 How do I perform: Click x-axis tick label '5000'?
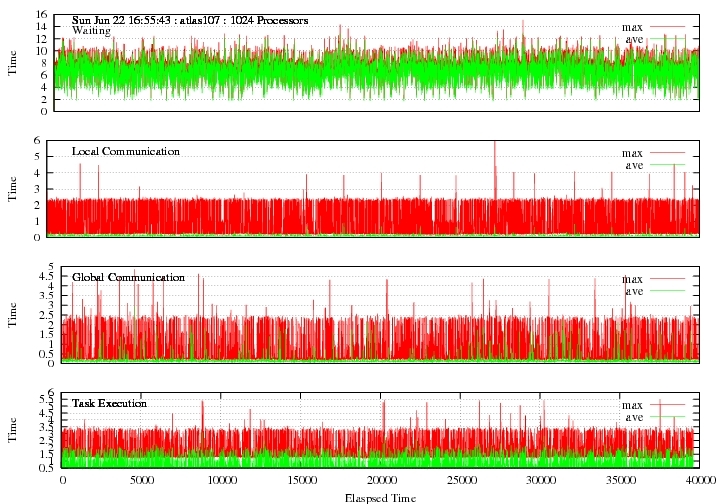point(141,480)
